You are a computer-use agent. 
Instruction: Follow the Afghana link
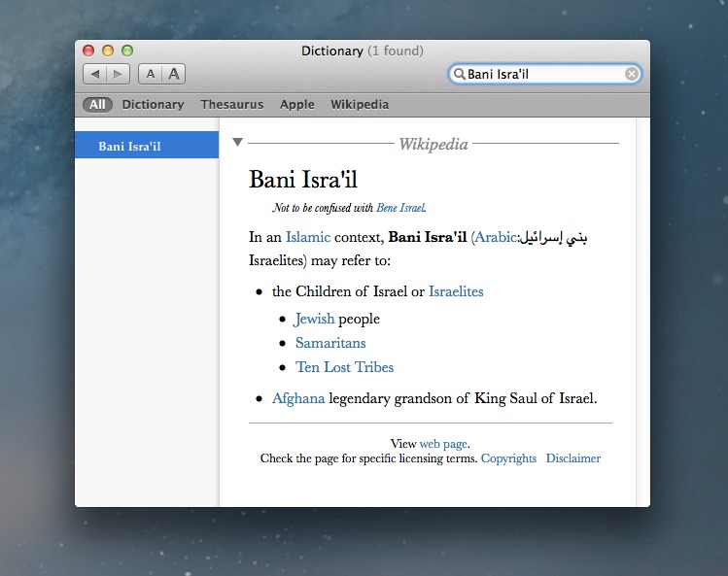298,398
